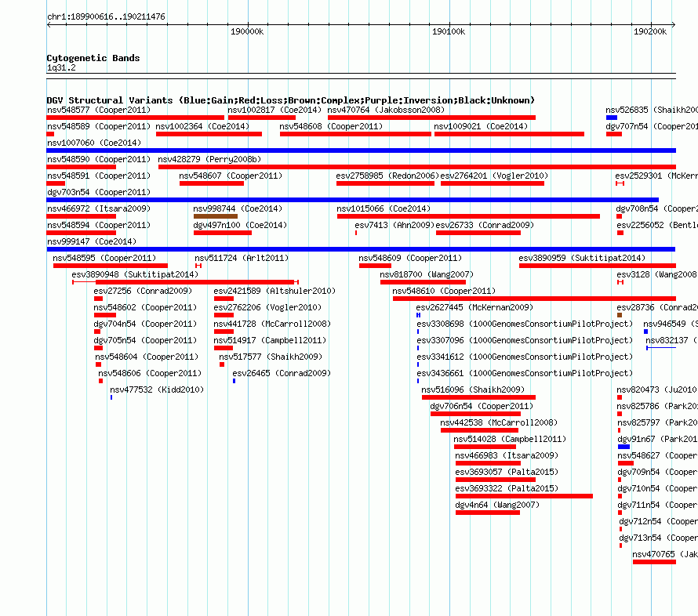698x616 pixels.
Task: Open nsv548609 (Cooper2011) variant
Action: pyautogui.click(x=410, y=258)
